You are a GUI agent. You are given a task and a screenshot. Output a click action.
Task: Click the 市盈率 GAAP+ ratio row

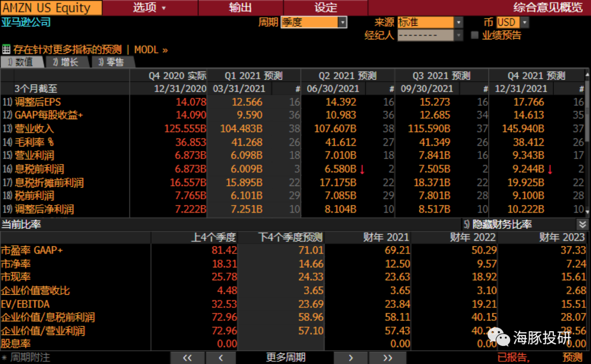coord(294,250)
